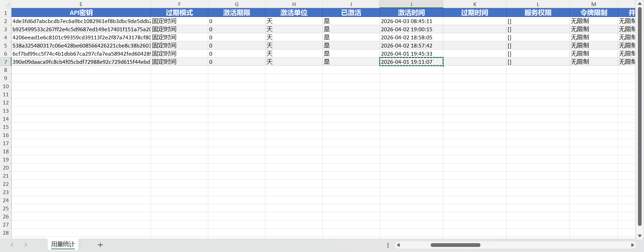
Task: Click horizontal scrollbar left arrow
Action: click(399, 245)
